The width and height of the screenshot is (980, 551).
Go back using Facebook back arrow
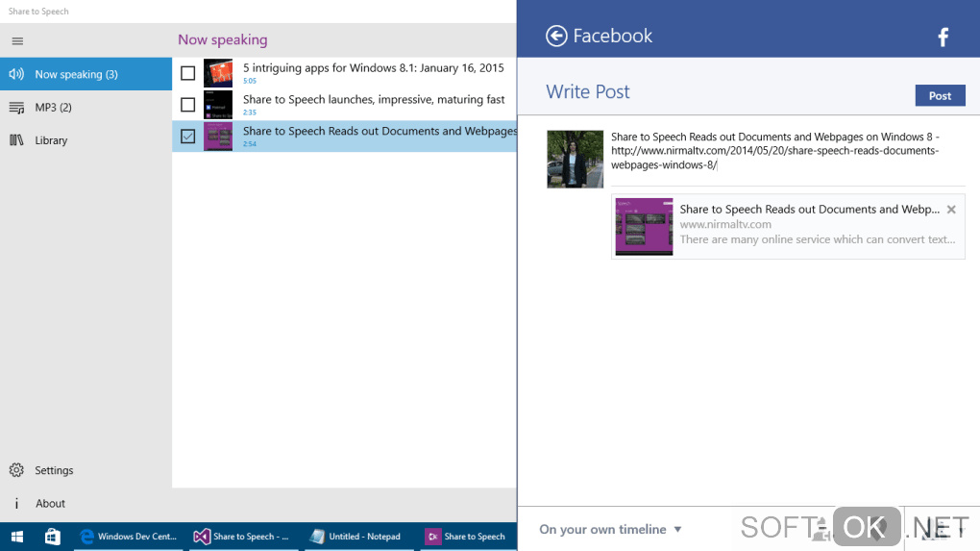(x=556, y=36)
